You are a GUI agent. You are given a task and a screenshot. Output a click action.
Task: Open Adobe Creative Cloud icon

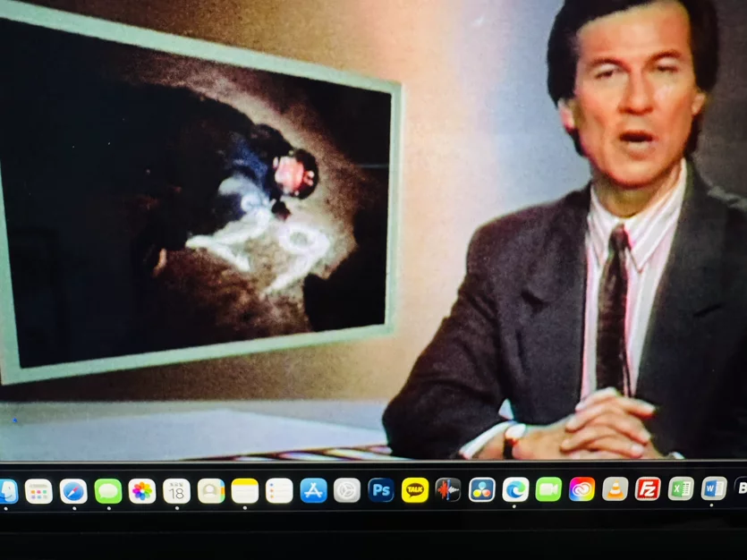tap(581, 489)
